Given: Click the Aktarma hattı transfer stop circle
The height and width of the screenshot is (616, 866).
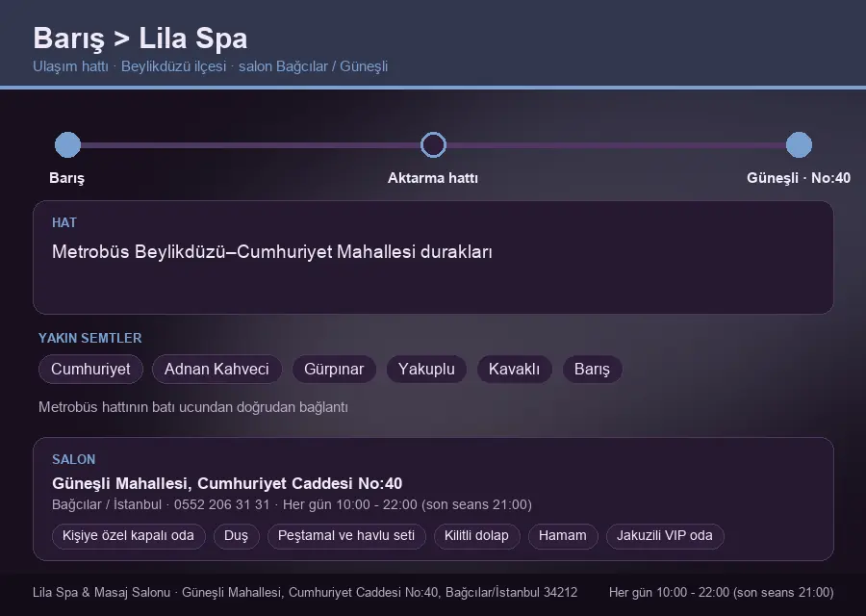Looking at the screenshot, I should click(433, 144).
